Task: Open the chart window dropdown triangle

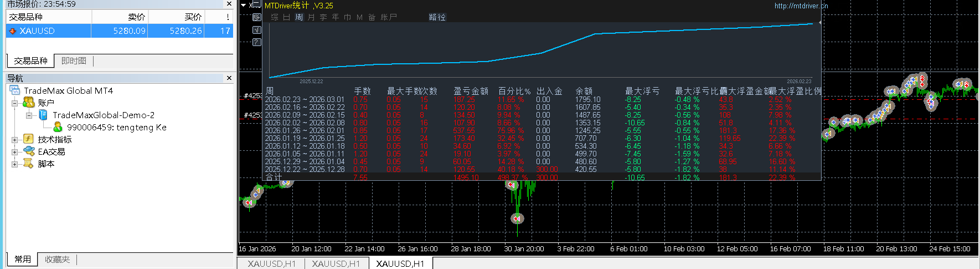Action: [x=244, y=5]
